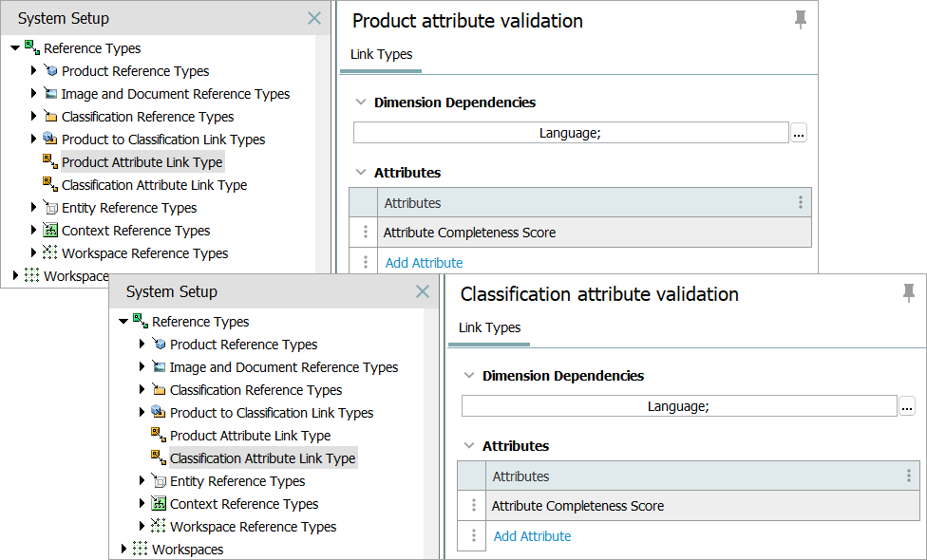This screenshot has height=560, width=927.
Task: Click Language dimension field in Classification panel
Action: tap(679, 406)
